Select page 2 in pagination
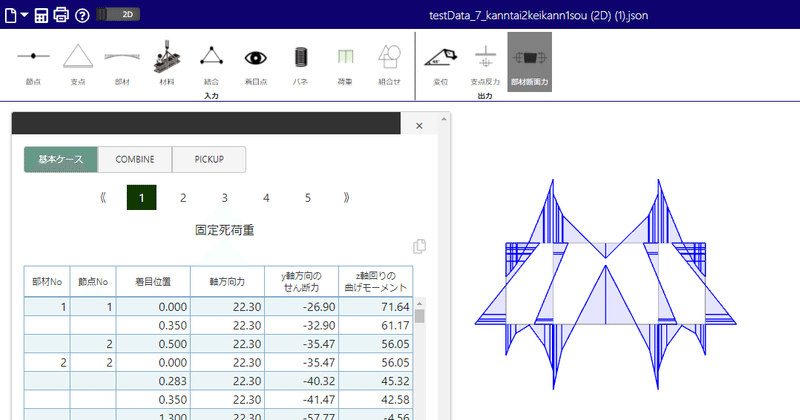Screen dimensions: 800x420 pos(183,197)
